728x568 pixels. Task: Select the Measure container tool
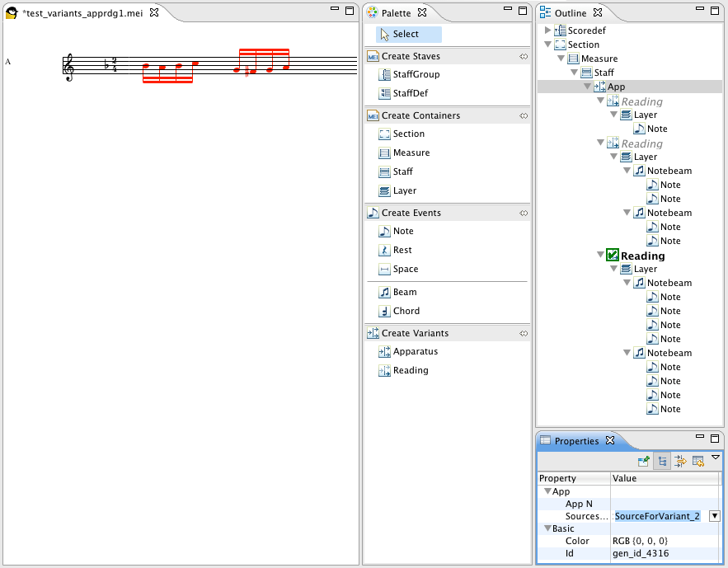(411, 153)
